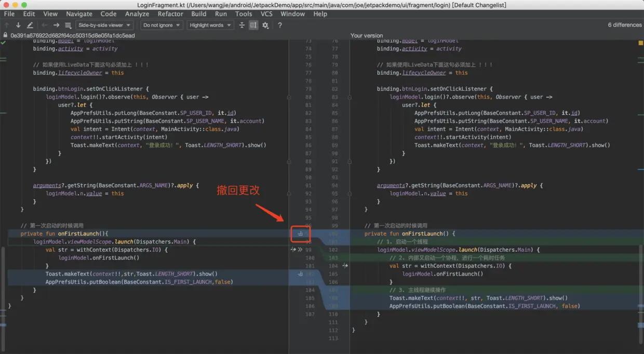644x354 pixels.
Task: Click the onFirstLaunch function name in right pane
Action: pyautogui.click(x=421, y=234)
